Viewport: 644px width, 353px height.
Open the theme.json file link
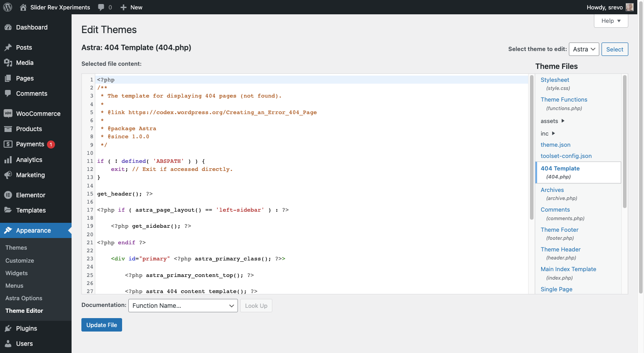tap(555, 145)
